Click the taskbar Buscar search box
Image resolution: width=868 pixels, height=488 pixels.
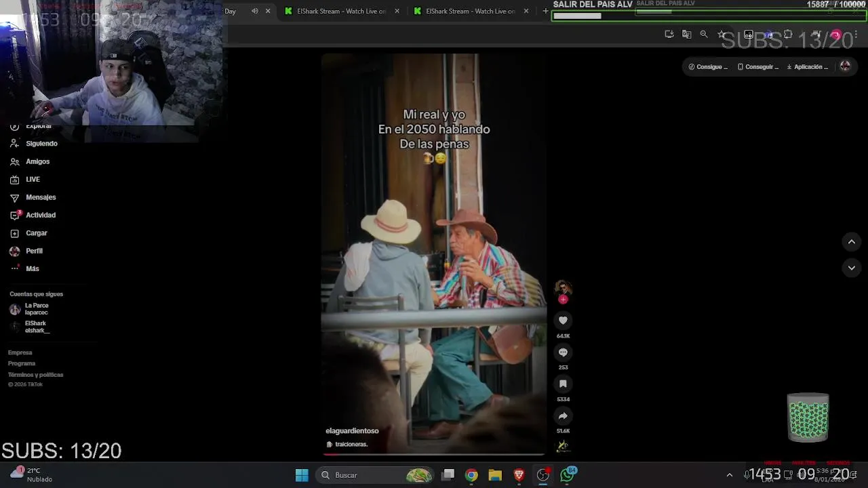click(376, 475)
